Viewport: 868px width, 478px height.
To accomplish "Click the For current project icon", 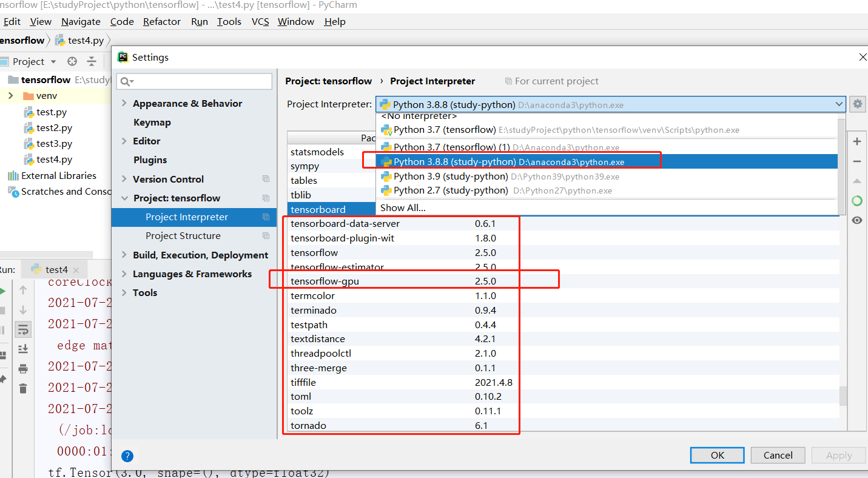I will pos(508,81).
